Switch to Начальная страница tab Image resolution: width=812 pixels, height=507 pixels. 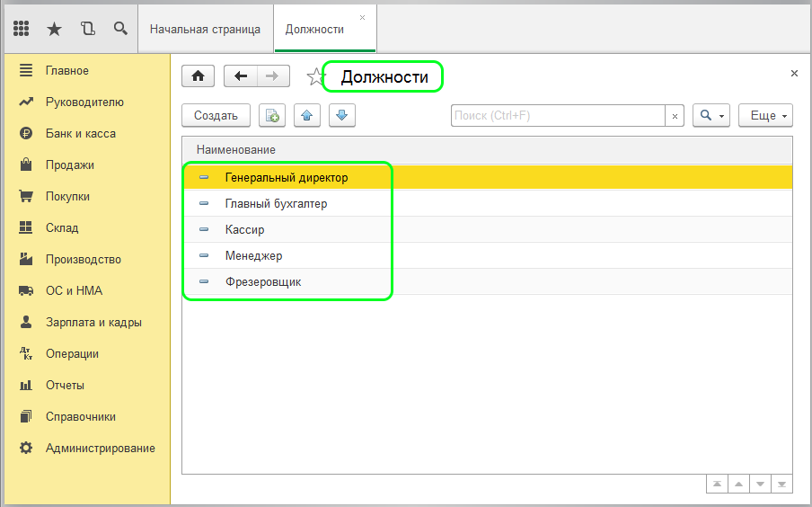tap(205, 29)
